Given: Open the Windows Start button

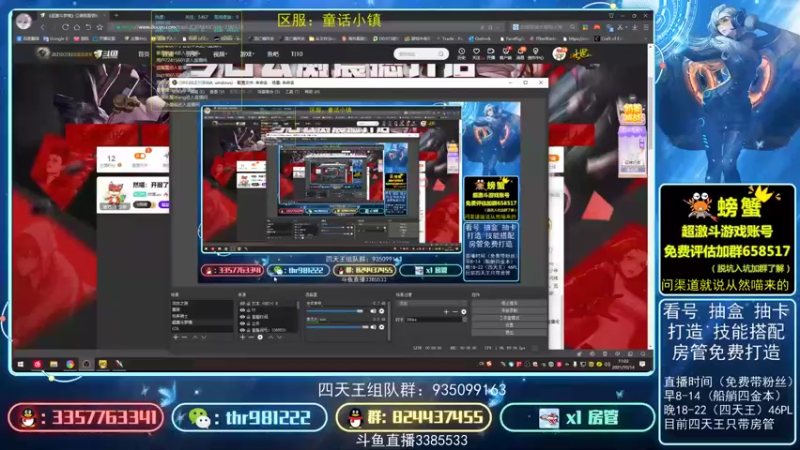Looking at the screenshot, I should pyautogui.click(x=21, y=364).
